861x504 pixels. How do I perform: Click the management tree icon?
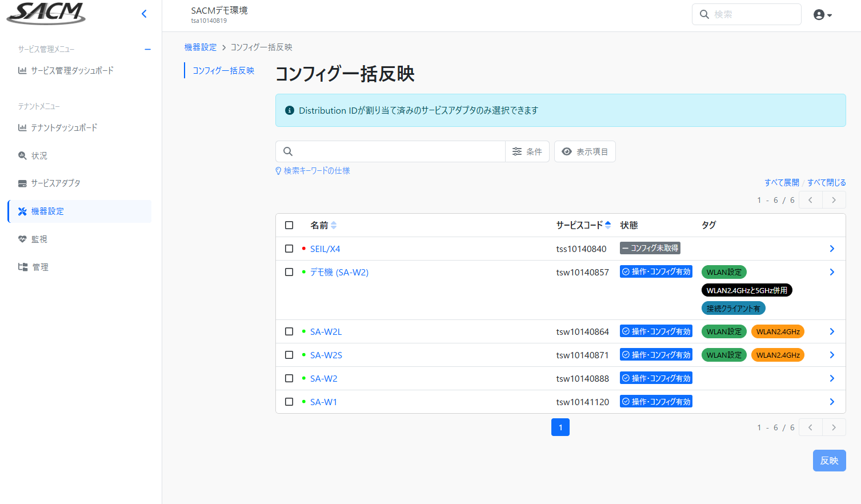coord(23,267)
